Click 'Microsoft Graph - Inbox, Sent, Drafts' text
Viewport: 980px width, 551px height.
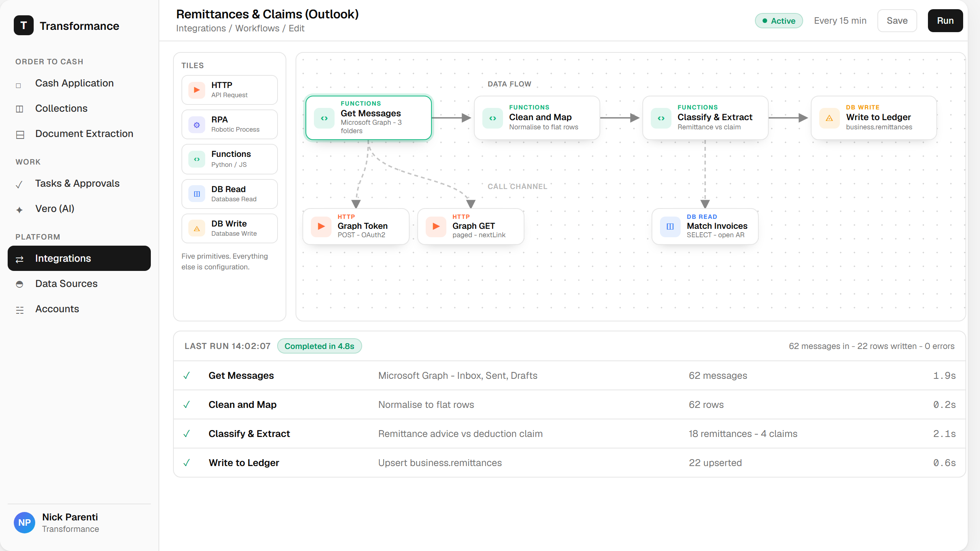click(x=457, y=375)
